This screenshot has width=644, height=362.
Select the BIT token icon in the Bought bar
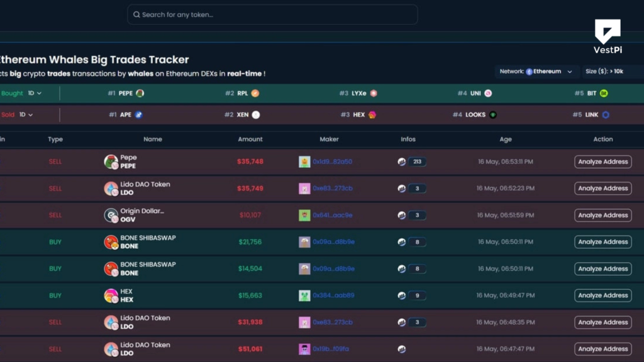(602, 92)
